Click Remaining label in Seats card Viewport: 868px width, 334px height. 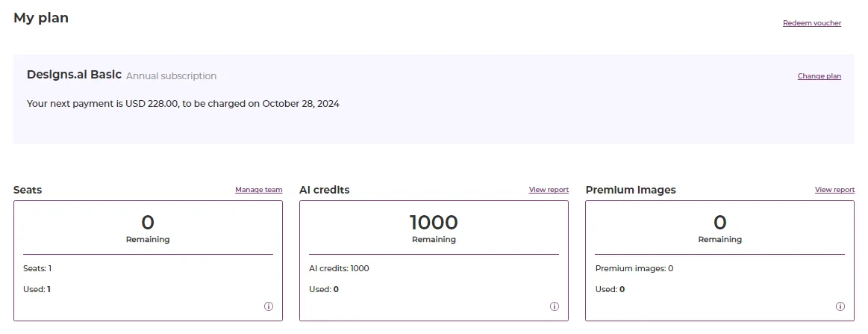coord(148,240)
